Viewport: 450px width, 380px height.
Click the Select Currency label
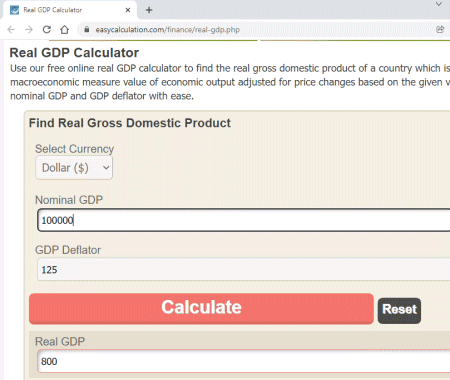[75, 149]
